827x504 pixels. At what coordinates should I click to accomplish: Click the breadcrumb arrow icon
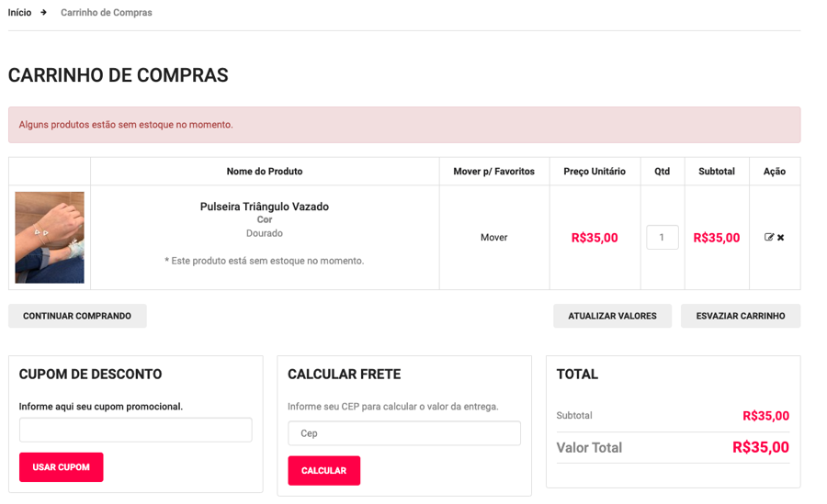tap(43, 13)
